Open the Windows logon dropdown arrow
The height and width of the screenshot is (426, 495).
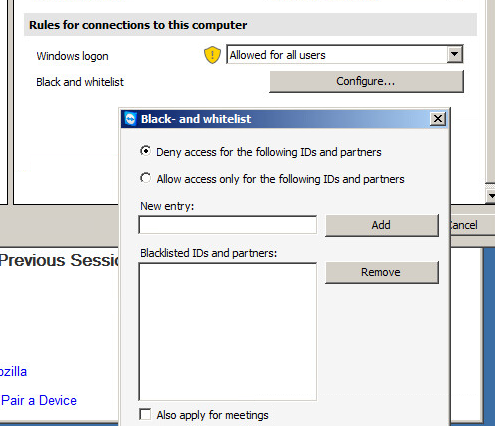click(454, 54)
